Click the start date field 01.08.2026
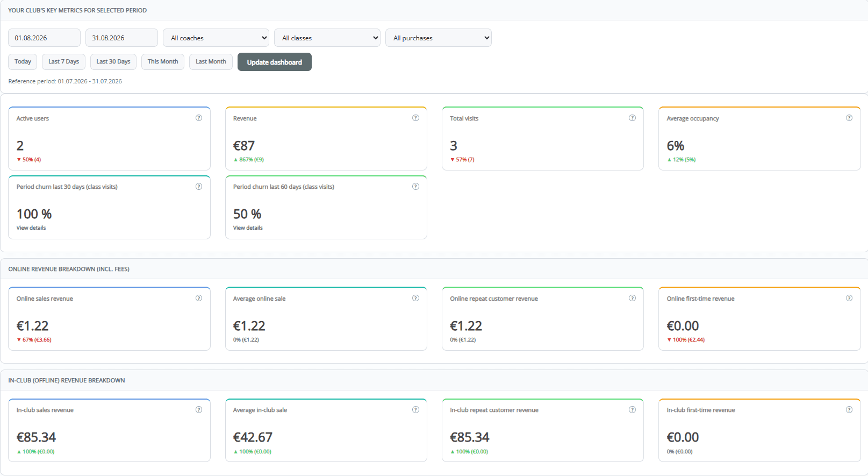Viewport: 868px width, 476px height. 44,38
